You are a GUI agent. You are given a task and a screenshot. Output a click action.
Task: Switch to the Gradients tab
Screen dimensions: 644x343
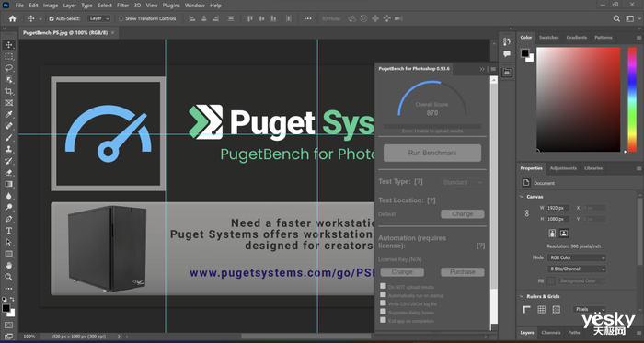577,38
